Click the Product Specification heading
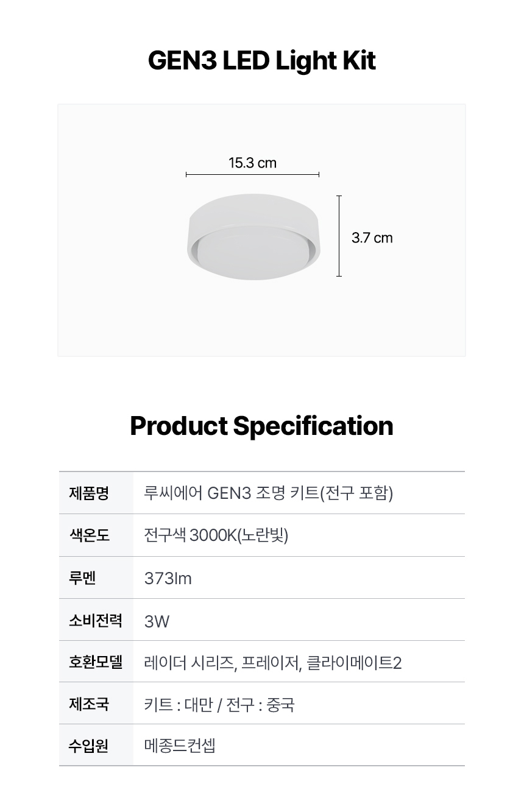The height and width of the screenshot is (812, 524). pyautogui.click(x=262, y=426)
